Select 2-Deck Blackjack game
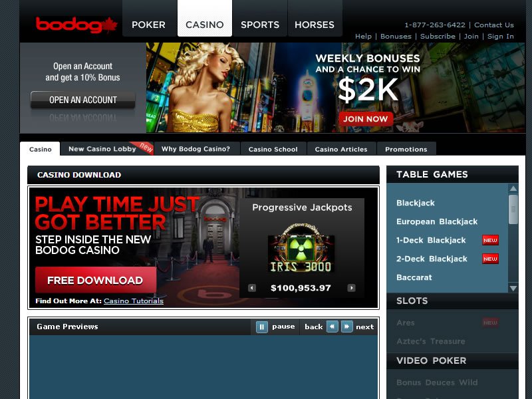The height and width of the screenshot is (399, 532). pos(432,259)
